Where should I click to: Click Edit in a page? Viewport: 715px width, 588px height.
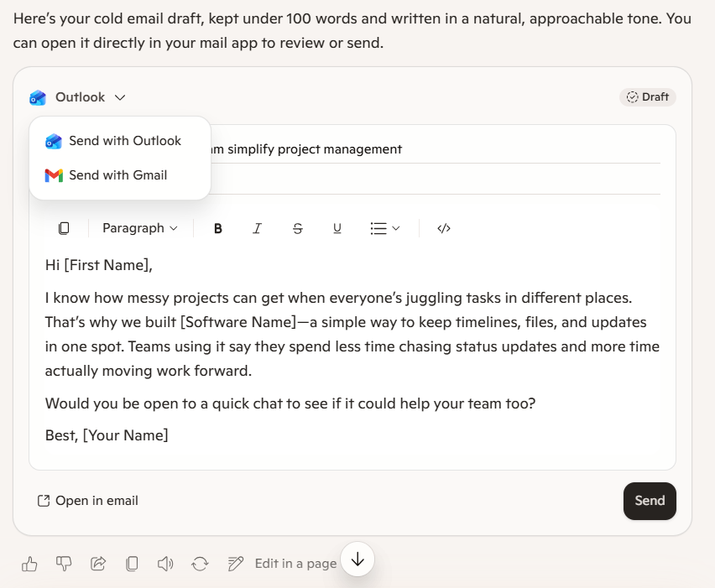pyautogui.click(x=282, y=564)
